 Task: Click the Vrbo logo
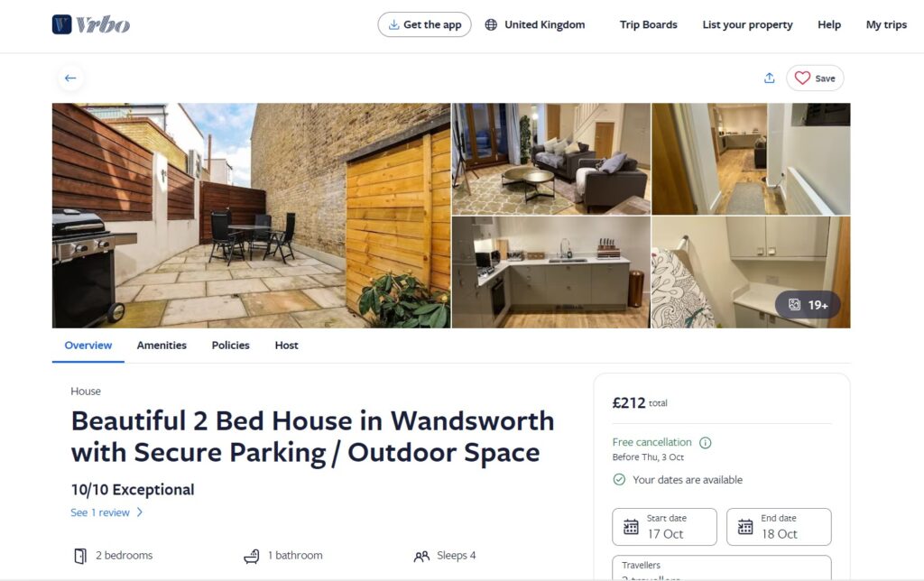(91, 24)
